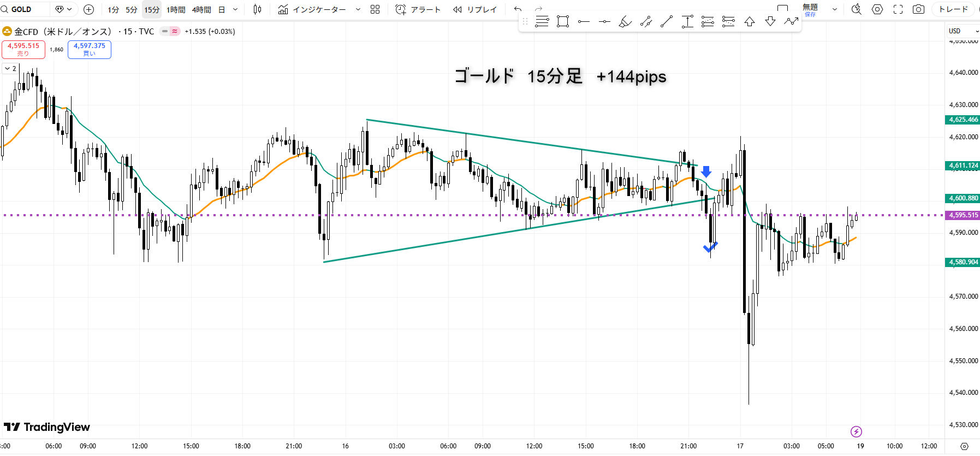Select the rectangle drawing tool in favorites bar
980x456 pixels.
pyautogui.click(x=562, y=22)
